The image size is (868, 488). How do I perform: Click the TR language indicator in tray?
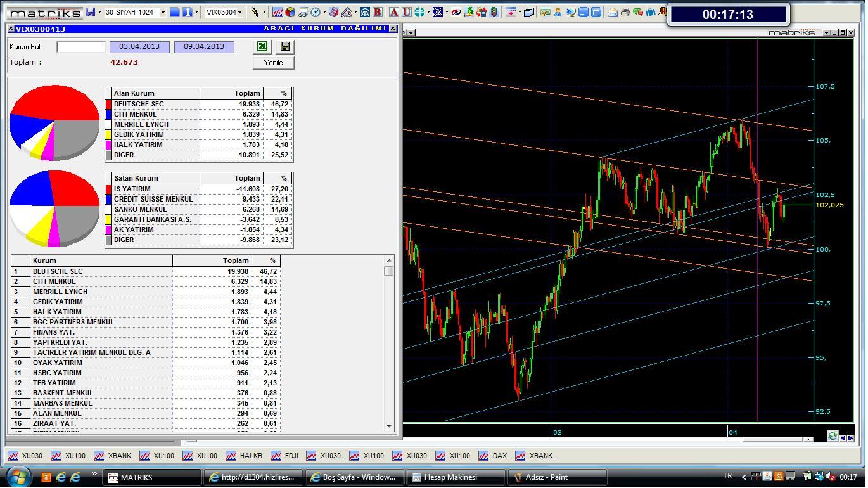[727, 477]
